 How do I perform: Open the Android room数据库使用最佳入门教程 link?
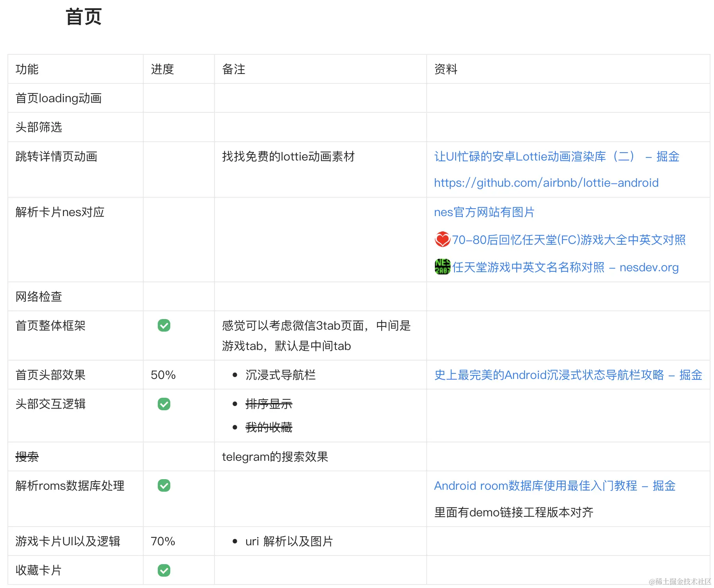pos(555,486)
